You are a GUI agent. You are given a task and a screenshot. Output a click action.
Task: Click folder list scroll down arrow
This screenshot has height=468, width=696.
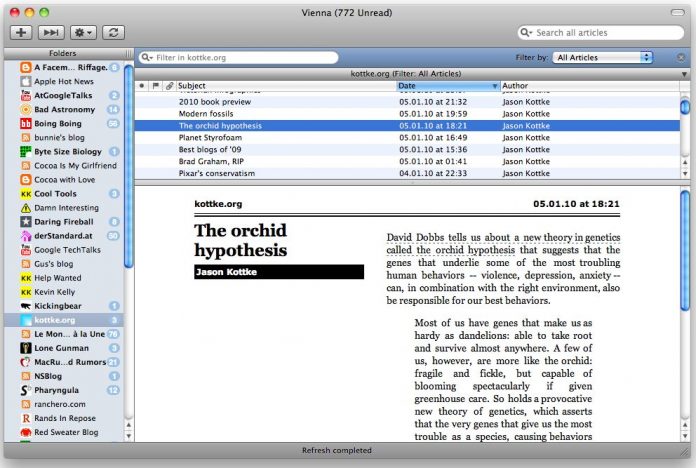129,436
